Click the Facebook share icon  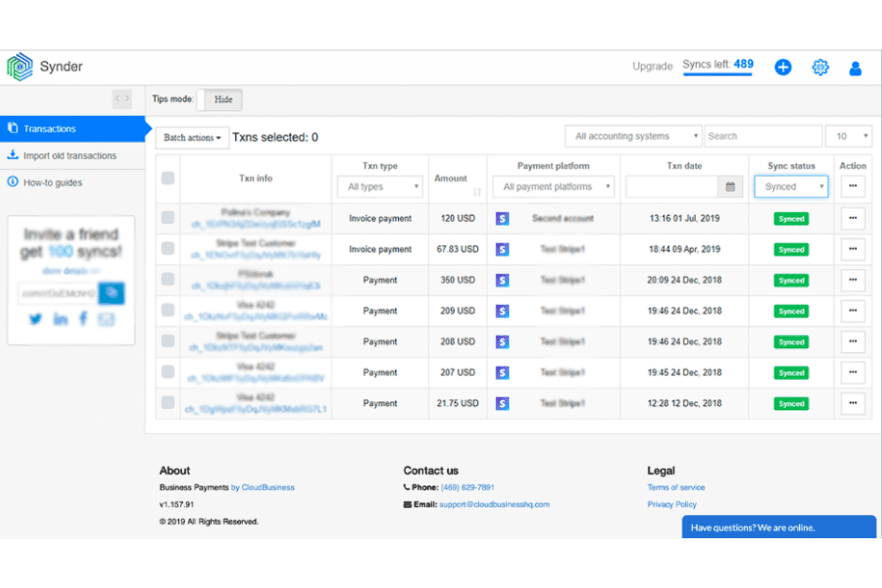pyautogui.click(x=83, y=319)
